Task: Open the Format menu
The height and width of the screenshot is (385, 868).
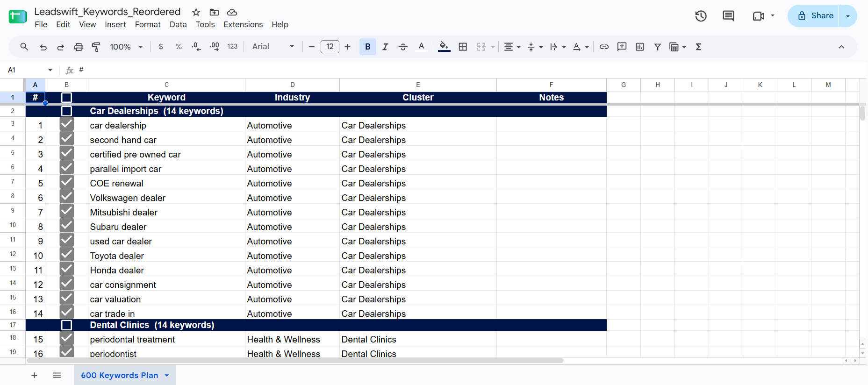Action: pos(148,24)
